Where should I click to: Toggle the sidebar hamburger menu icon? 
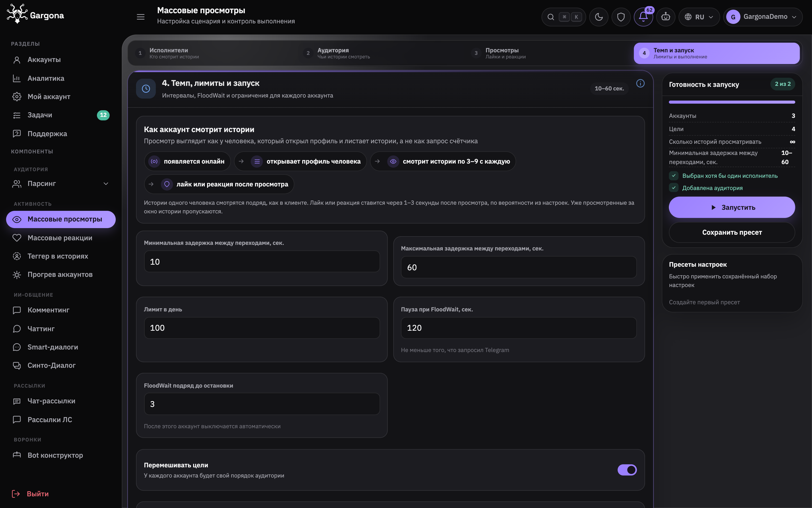click(141, 17)
